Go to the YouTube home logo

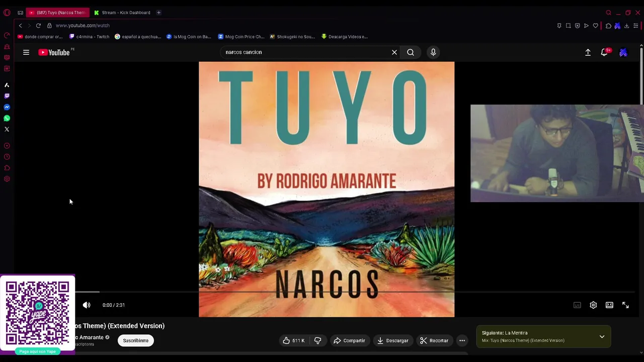(x=54, y=52)
